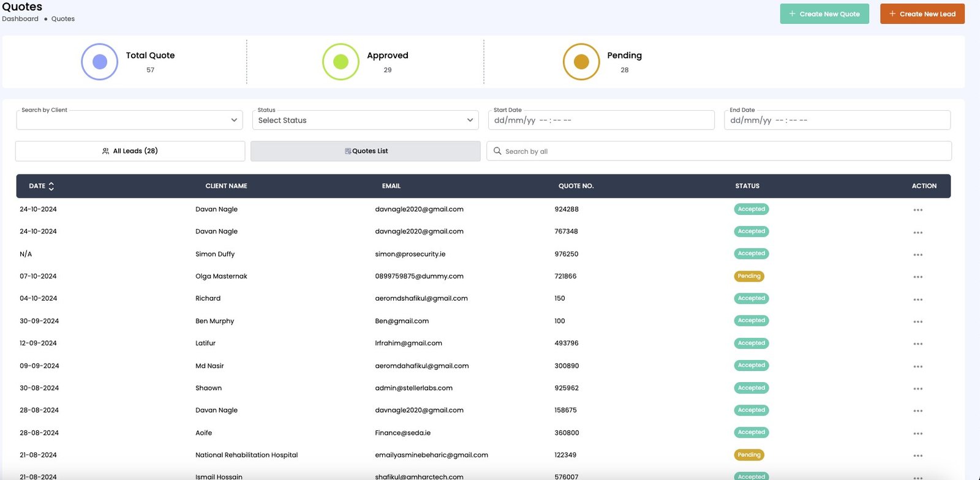The height and width of the screenshot is (480, 980).
Task: Click the Pending orange circle icon
Action: click(x=581, y=62)
